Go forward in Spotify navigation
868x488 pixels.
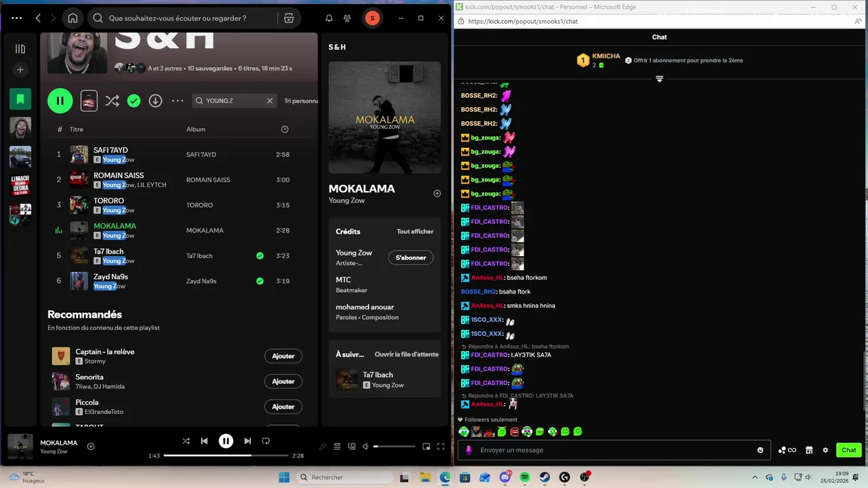(x=54, y=18)
